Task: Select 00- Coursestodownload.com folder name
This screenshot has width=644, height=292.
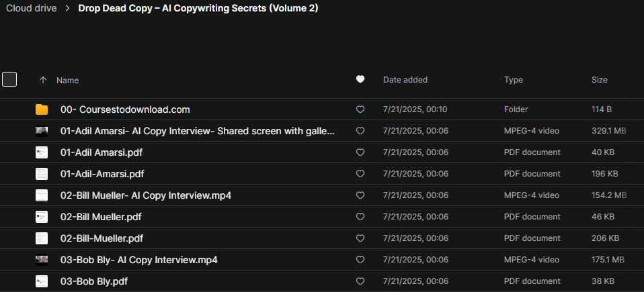Action: click(x=125, y=109)
